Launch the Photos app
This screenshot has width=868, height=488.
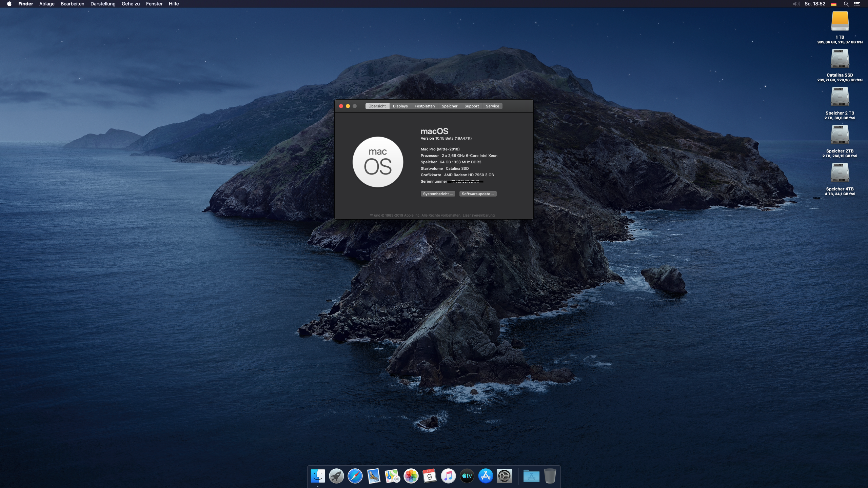411,476
